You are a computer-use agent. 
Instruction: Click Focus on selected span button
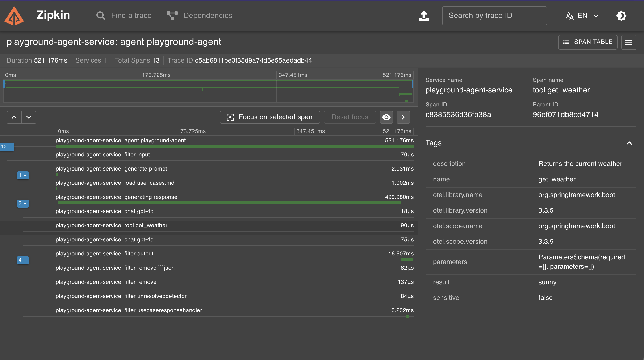[x=270, y=117]
